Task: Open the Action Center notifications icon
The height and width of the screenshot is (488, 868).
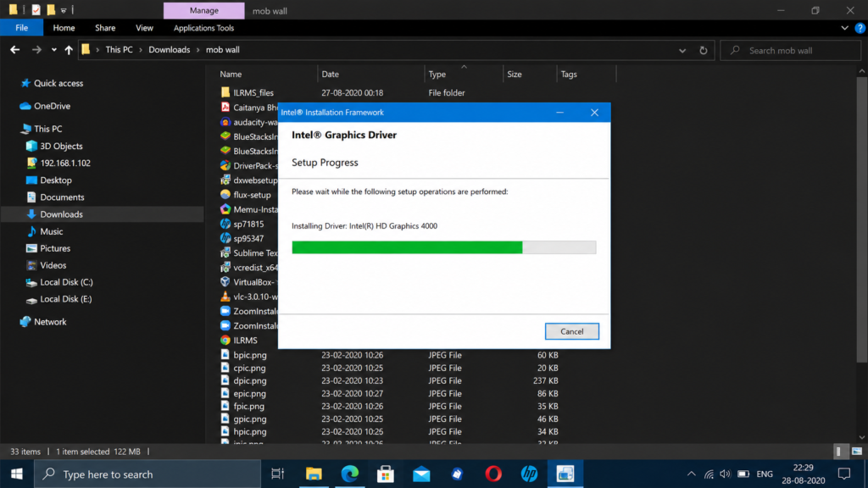Action: coord(844,474)
